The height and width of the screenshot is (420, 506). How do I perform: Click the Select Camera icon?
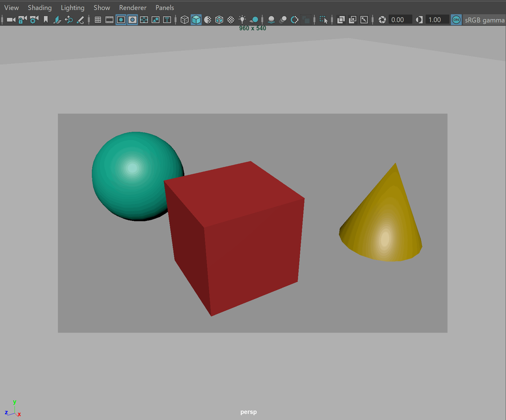11,20
